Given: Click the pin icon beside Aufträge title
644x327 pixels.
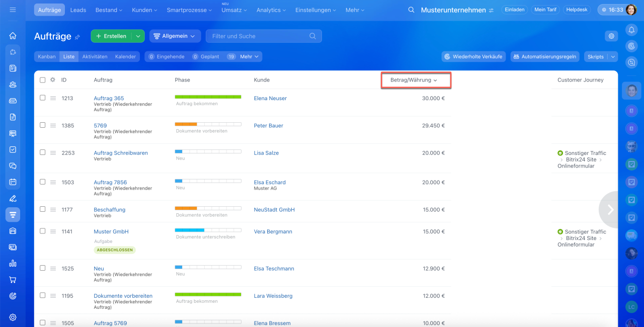Looking at the screenshot, I should pos(77,37).
